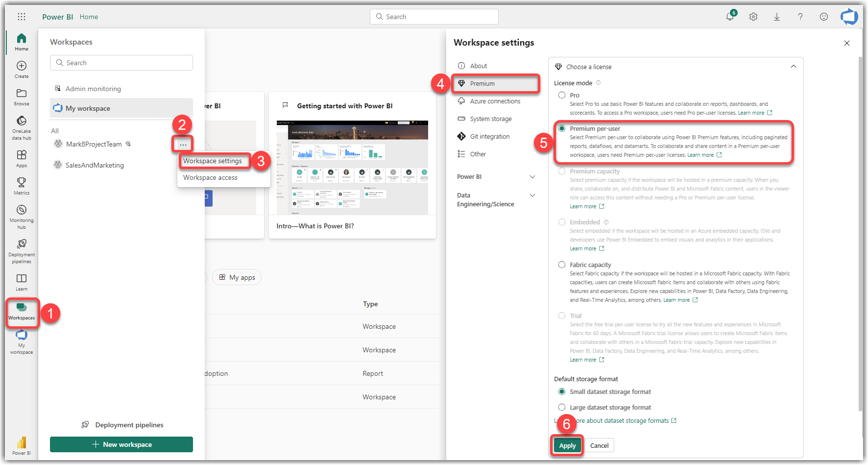868x465 pixels.
Task: Open Workspaces in left rail
Action: click(22, 312)
